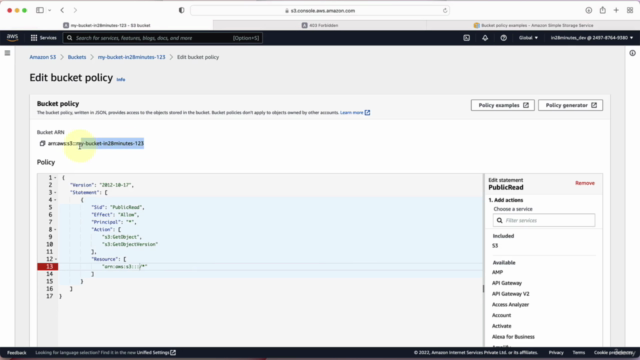This screenshot has width=640, height=360.
Task: Click the s3:GetObjectVersion action on line 10
Action: [x=130, y=244]
